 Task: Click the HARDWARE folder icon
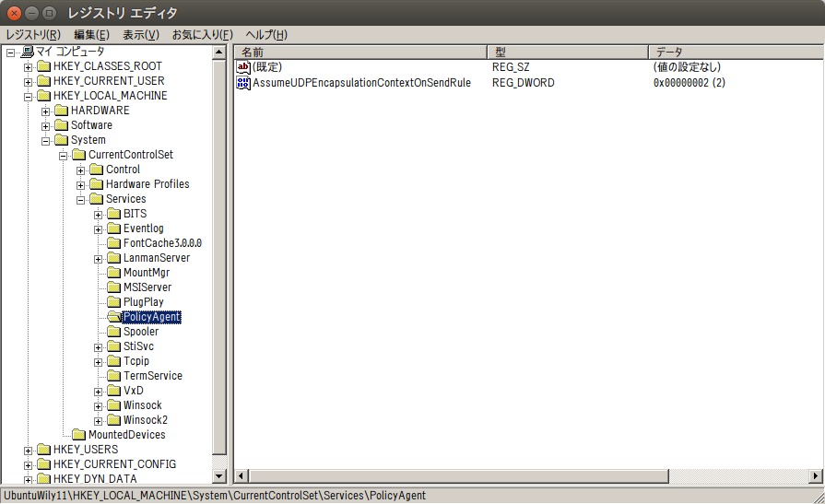click(x=62, y=111)
